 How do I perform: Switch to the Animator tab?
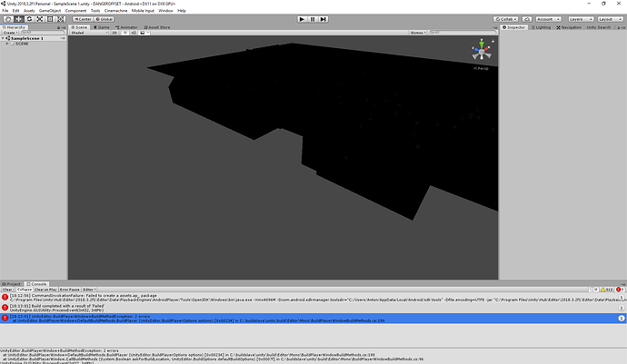(x=126, y=27)
